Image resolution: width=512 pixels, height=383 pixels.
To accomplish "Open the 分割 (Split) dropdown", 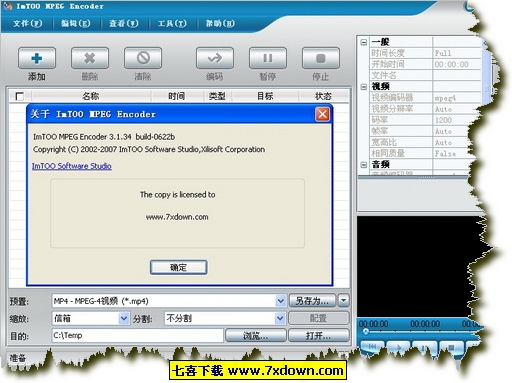I will click(x=280, y=318).
